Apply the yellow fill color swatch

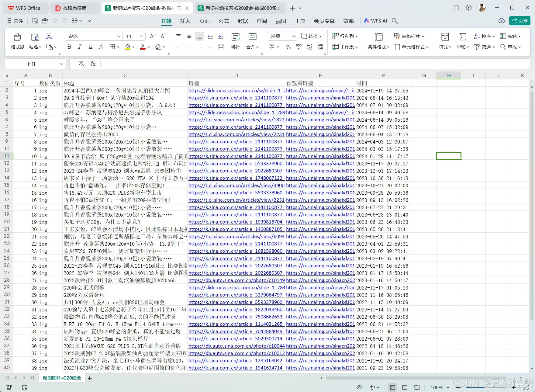coord(128,47)
